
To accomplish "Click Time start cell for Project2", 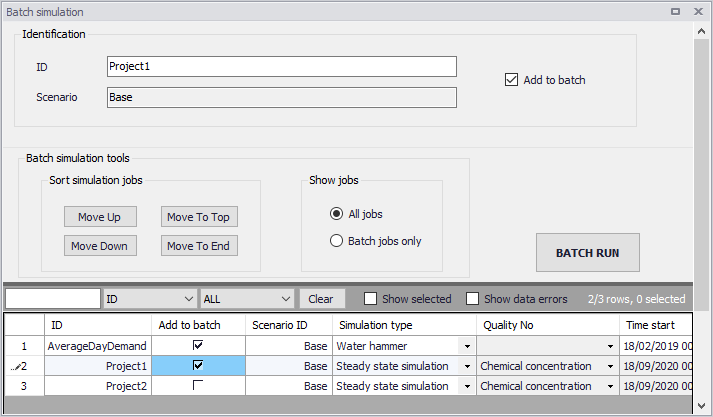I will click(x=656, y=387).
